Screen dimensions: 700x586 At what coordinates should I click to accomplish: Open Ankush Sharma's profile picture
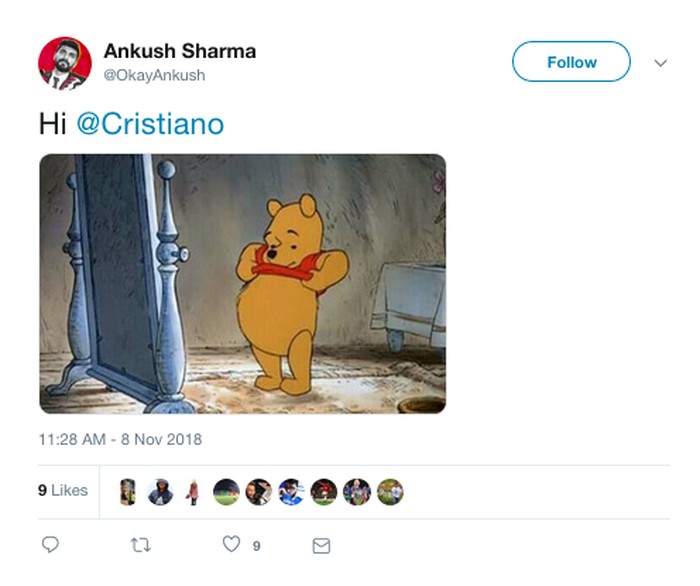coord(65,64)
